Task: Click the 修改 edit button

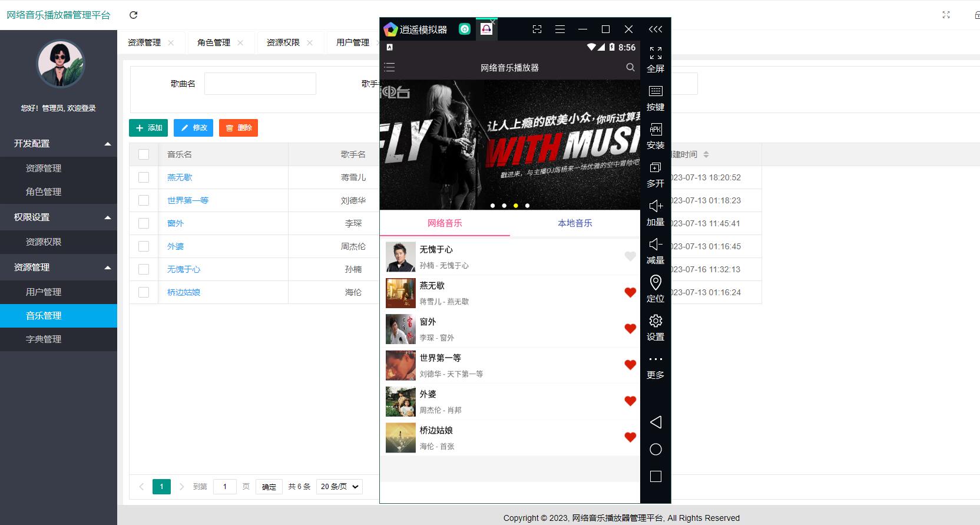Action: [193, 128]
